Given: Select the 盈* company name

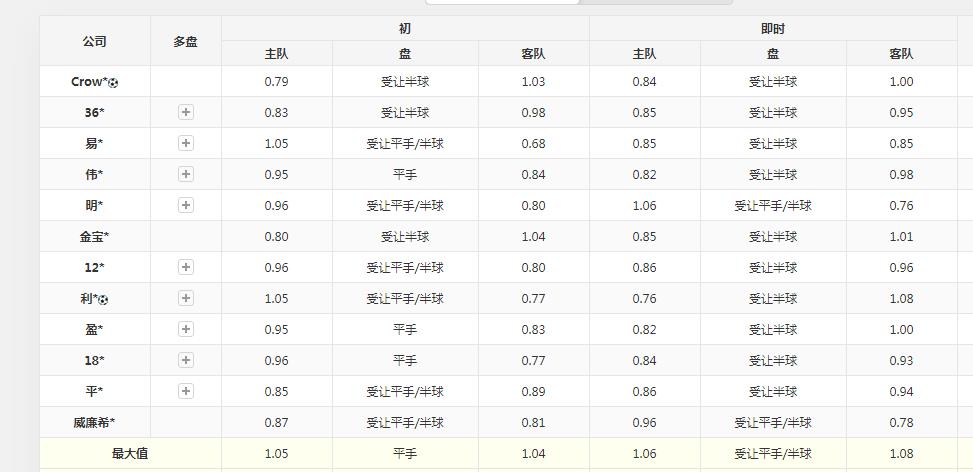Looking at the screenshot, I should [94, 329].
